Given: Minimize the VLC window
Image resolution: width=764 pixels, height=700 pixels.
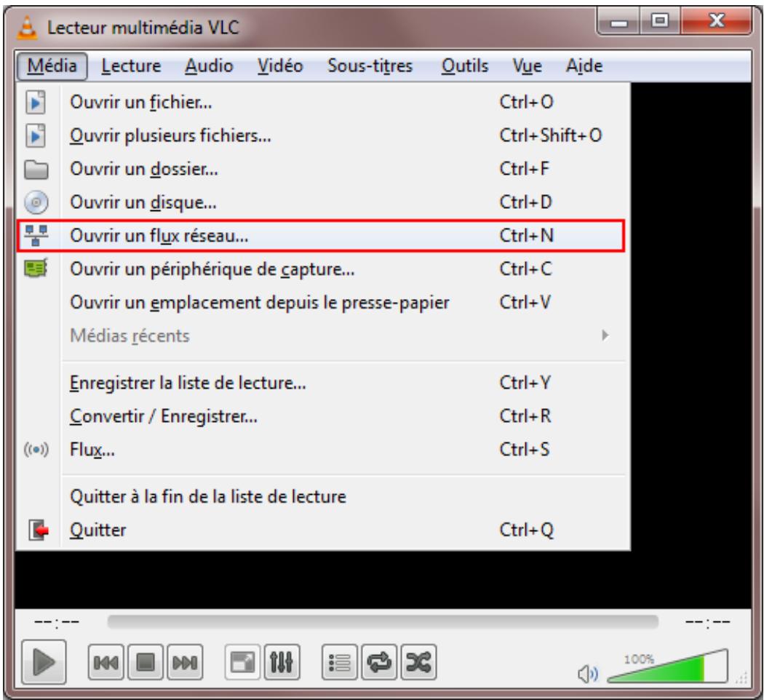Looking at the screenshot, I should click(619, 23).
